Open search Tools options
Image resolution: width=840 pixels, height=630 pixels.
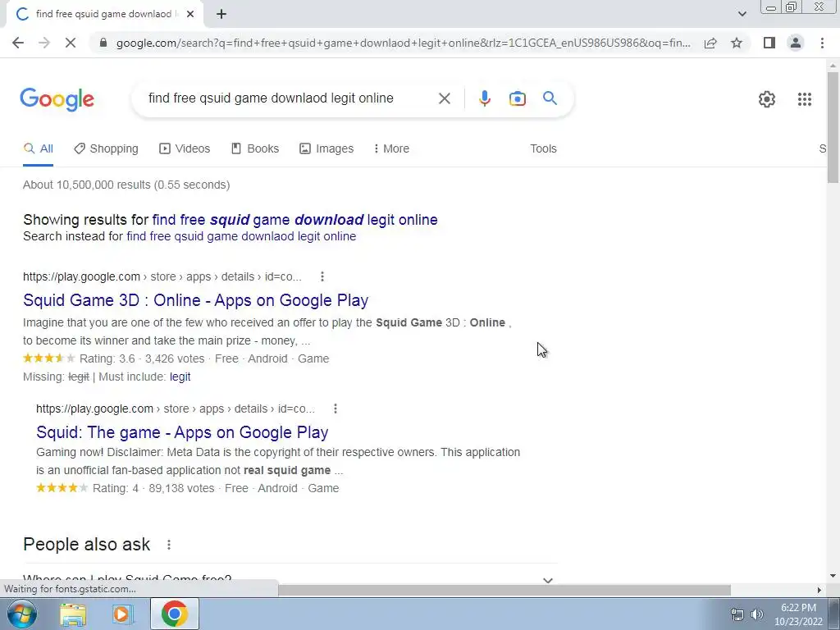pyautogui.click(x=543, y=149)
